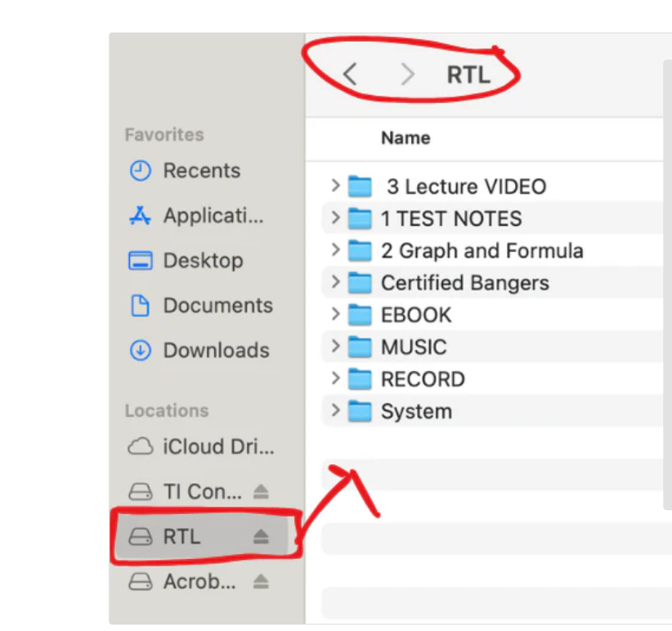Open the Documents sidebar item

(x=217, y=306)
